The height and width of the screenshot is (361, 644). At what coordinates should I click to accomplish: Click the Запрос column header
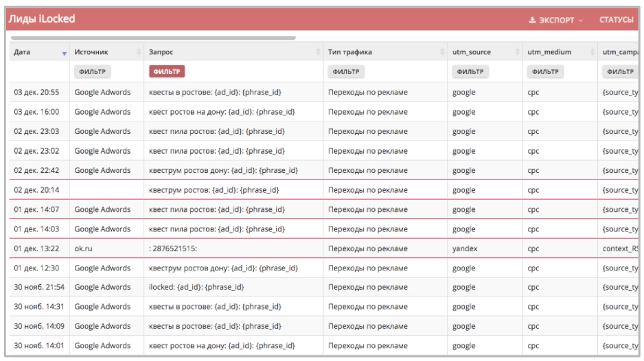[x=233, y=52]
